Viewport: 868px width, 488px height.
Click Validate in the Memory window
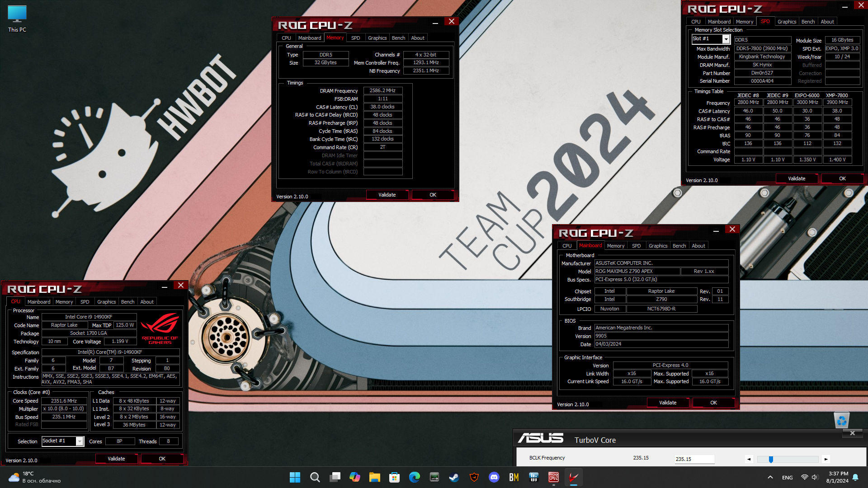pos(387,195)
